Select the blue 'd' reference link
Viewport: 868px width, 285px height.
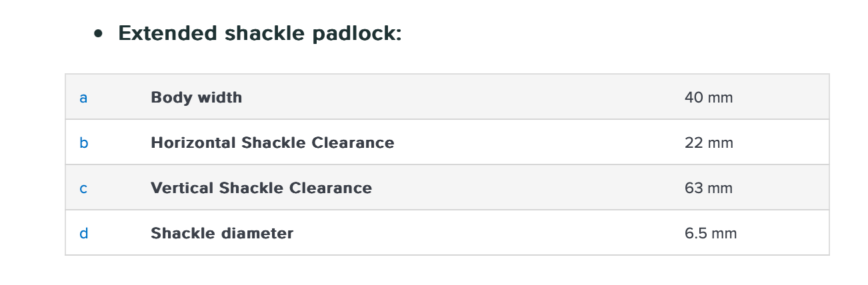(83, 234)
